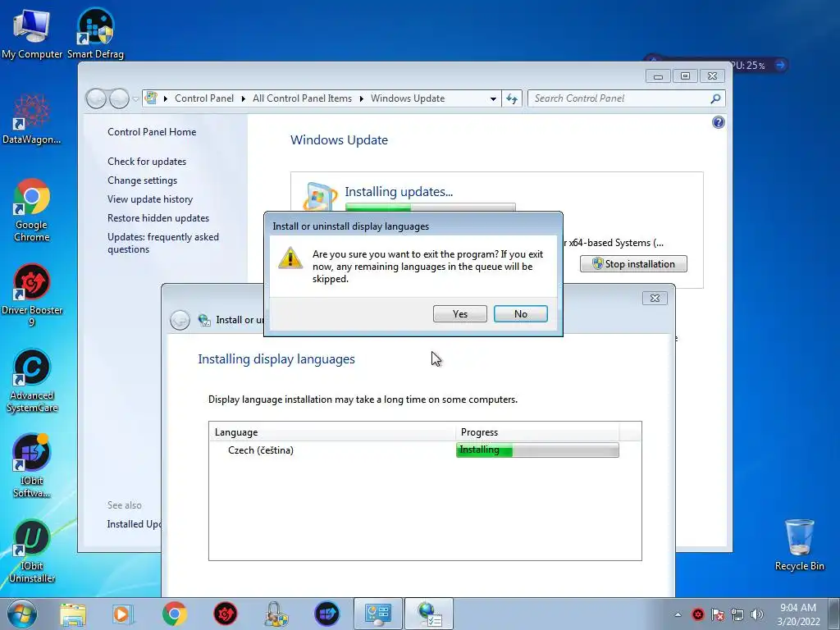
Task: Open My Computer desktop icon
Action: pos(32,34)
